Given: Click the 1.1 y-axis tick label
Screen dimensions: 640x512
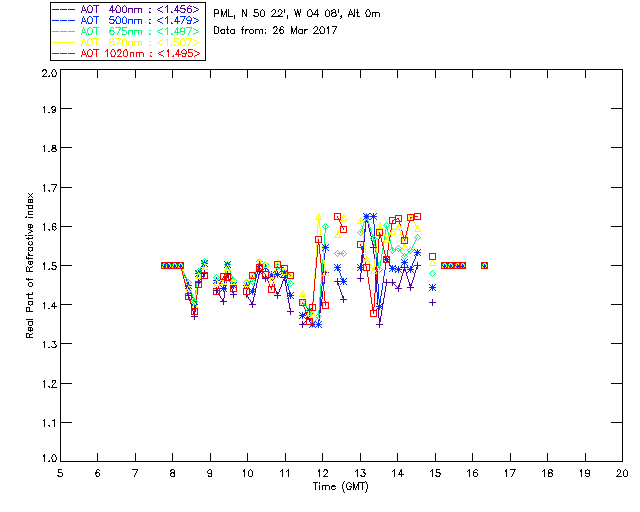Looking at the screenshot, I should click(x=49, y=423).
